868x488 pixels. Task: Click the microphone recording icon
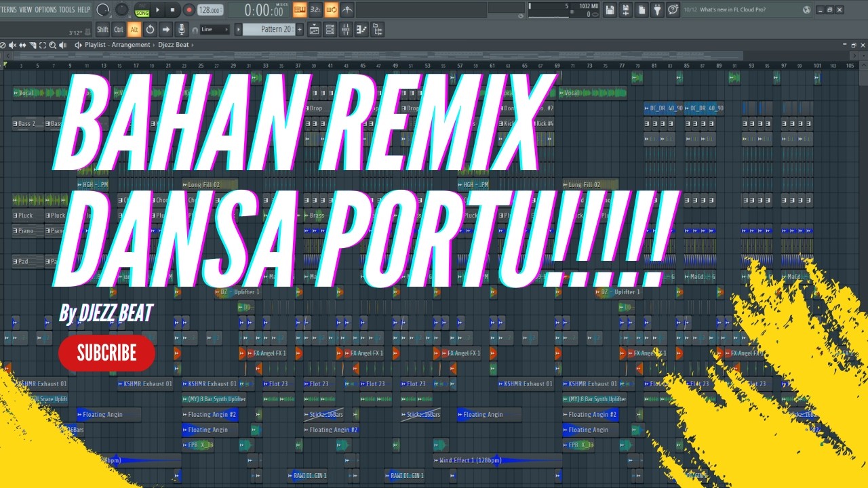coord(181,30)
